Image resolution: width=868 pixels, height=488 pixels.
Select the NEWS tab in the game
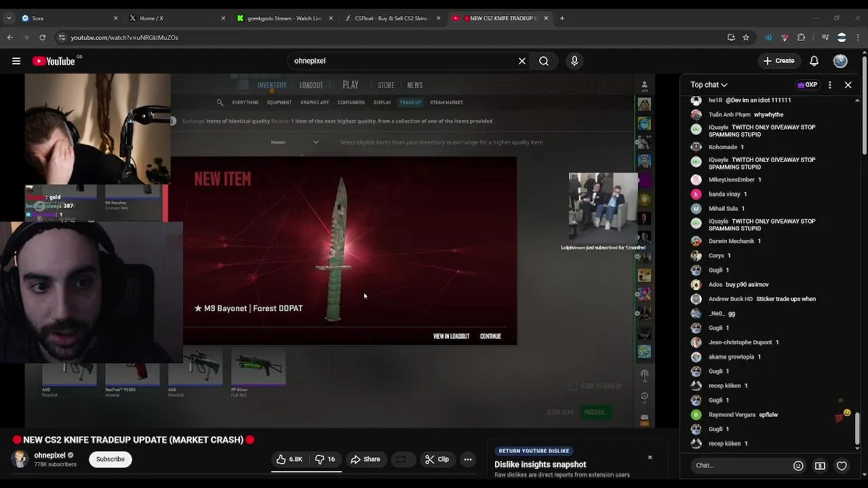click(x=415, y=85)
